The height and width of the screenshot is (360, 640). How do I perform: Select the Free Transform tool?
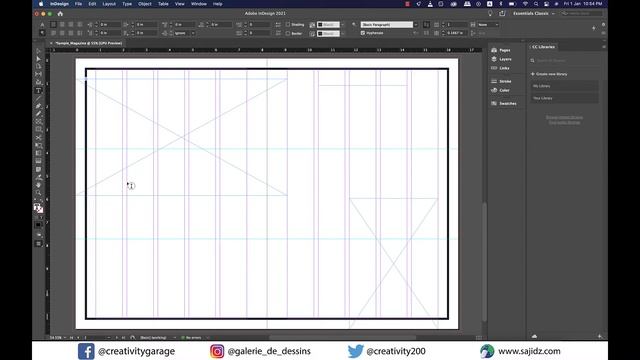pyautogui.click(x=38, y=145)
